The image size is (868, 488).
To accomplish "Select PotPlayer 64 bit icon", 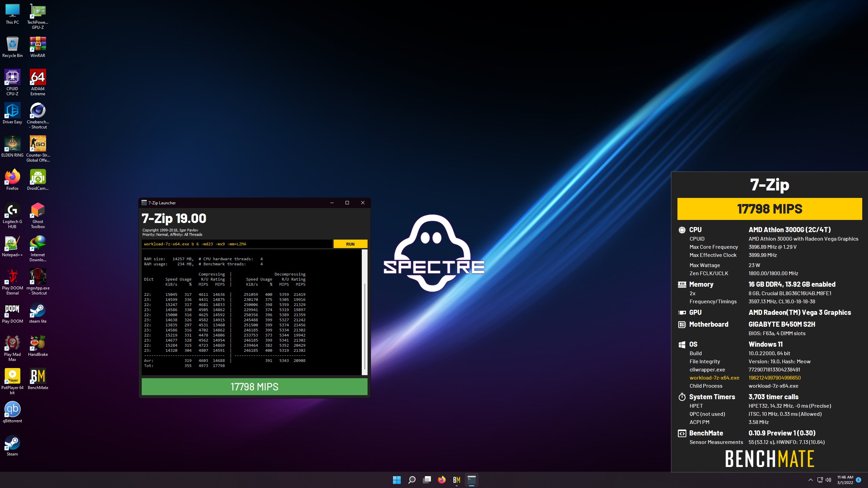I will 12,382.
